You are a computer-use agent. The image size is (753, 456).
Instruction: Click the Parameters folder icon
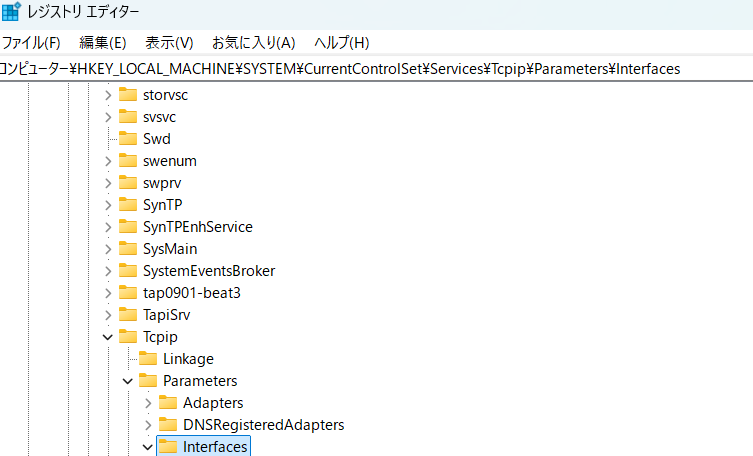tap(148, 381)
